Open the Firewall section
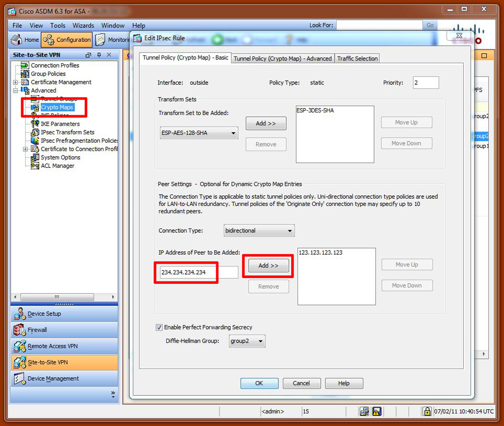 tap(64, 330)
